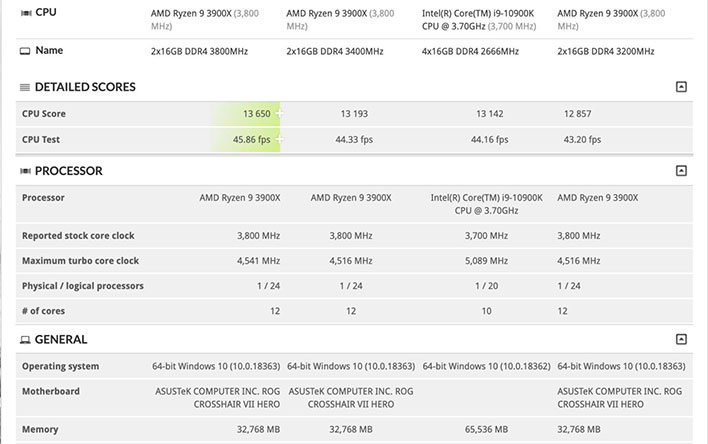The width and height of the screenshot is (708, 444).
Task: Click the monitor icon beside the Name label
Action: point(25,51)
